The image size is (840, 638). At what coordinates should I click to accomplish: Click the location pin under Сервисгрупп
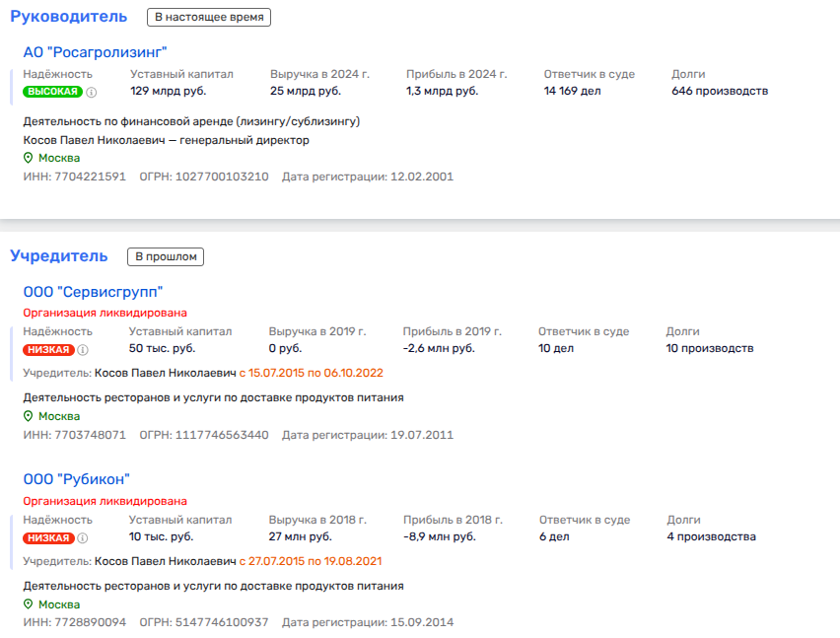(x=29, y=416)
